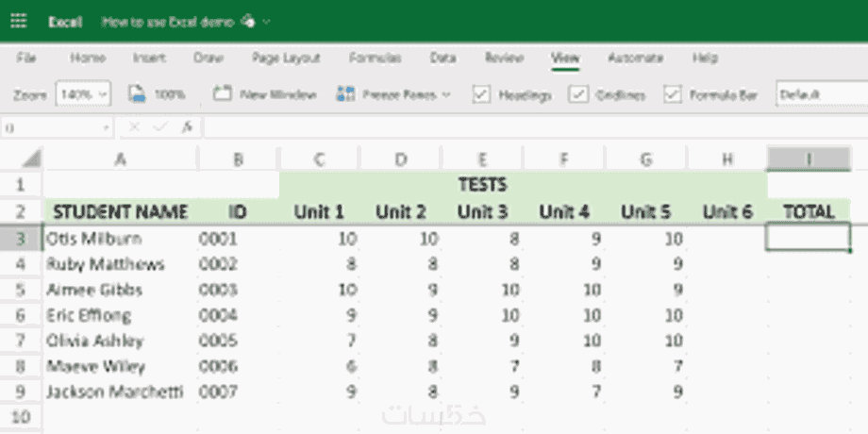Select row 3 header
Screen dimensions: 868x434
coord(21,239)
